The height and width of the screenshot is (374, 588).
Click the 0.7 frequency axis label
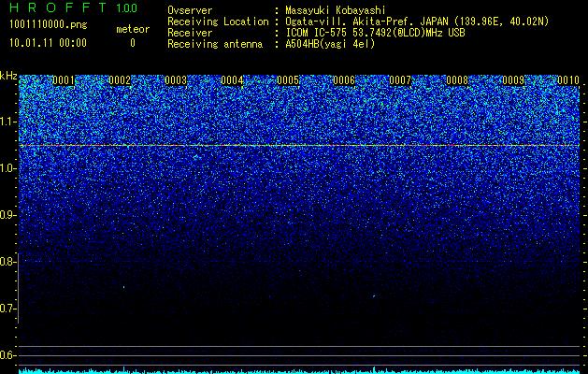(7, 309)
